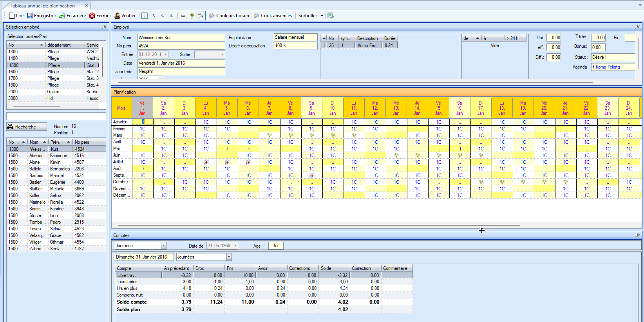Click the palm tree vacation icon
Screen dimensions: 644x322
tap(192, 16)
